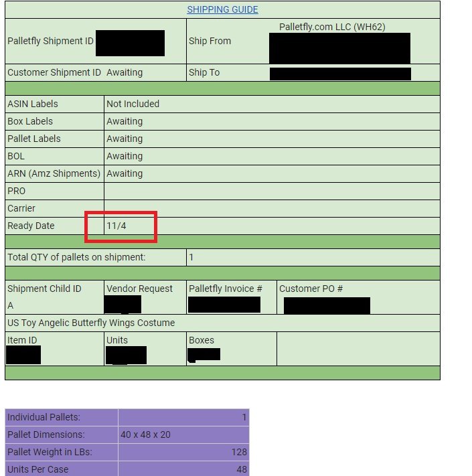This screenshot has width=472, height=476.
Task: Select the ARN (Amz Shipments) label
Action: 54,173
